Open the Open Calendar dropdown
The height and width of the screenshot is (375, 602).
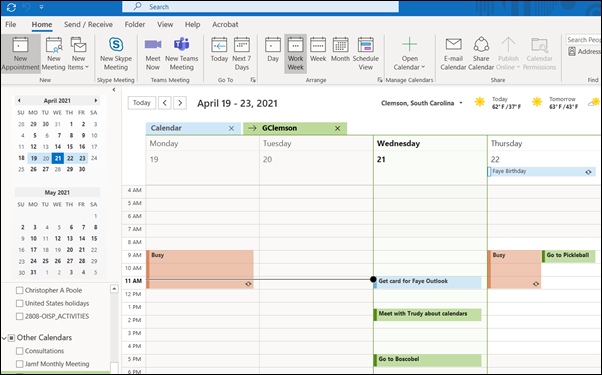[x=409, y=54]
